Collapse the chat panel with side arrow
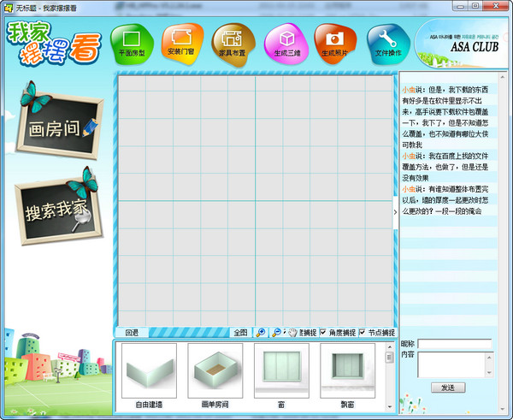 pyautogui.click(x=395, y=212)
